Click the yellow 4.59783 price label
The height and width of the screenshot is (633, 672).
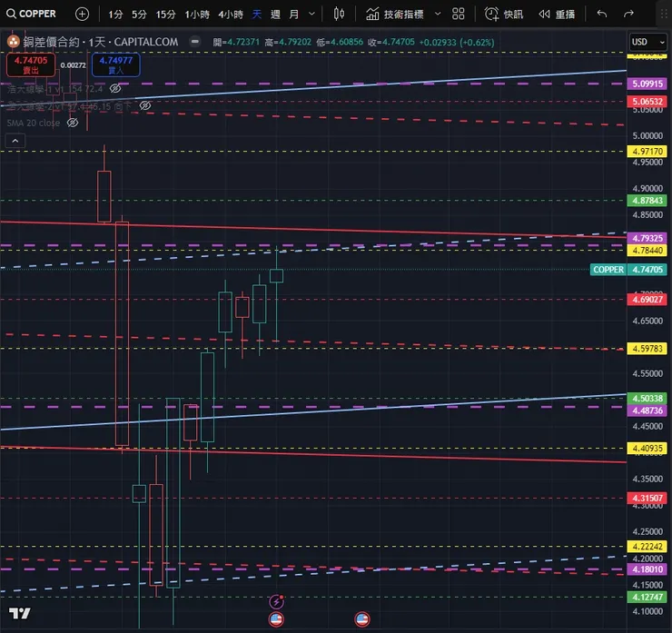(647, 349)
